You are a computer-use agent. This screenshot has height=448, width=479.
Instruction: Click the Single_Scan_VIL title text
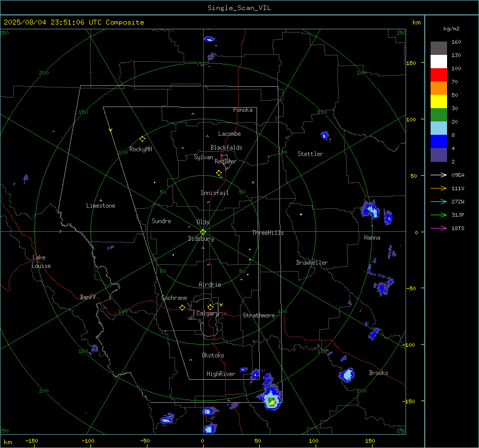coord(239,8)
